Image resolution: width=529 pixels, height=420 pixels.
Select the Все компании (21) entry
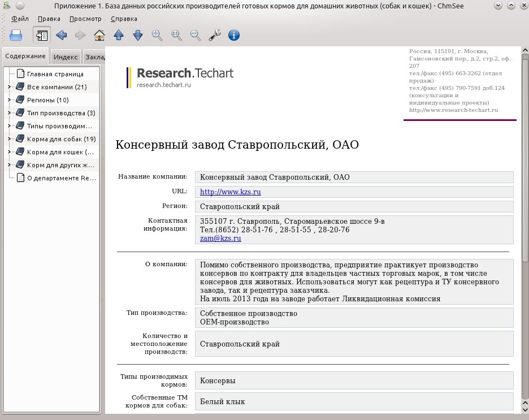click(57, 87)
